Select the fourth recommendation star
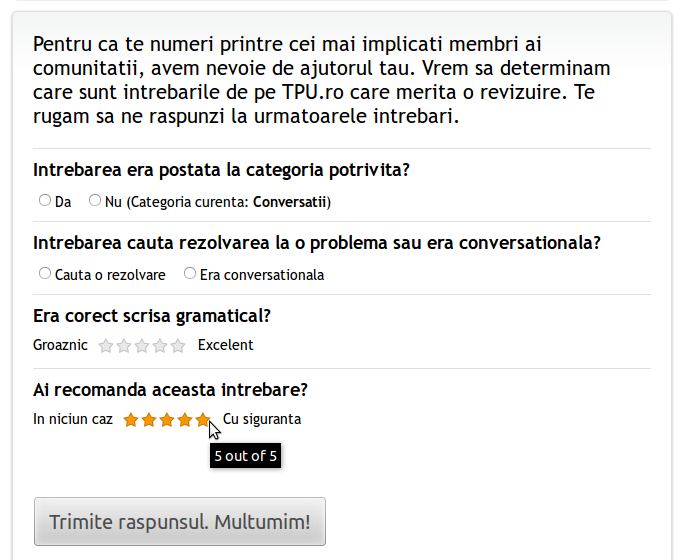 click(x=184, y=420)
